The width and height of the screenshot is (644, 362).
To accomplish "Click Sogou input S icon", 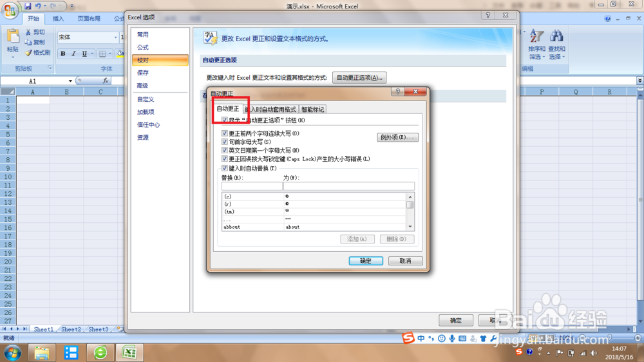I will (408, 338).
